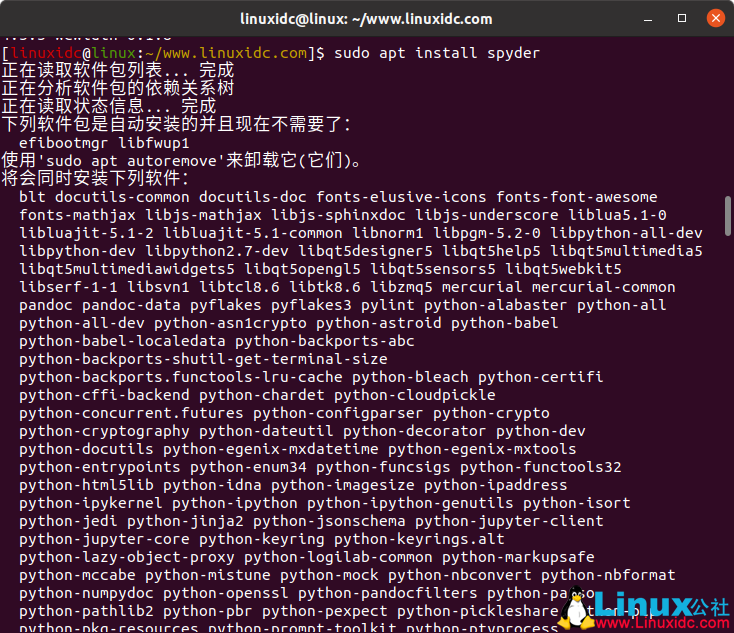Click the command 'sudo apt install spyder'
The width and height of the screenshot is (734, 633).
click(437, 53)
